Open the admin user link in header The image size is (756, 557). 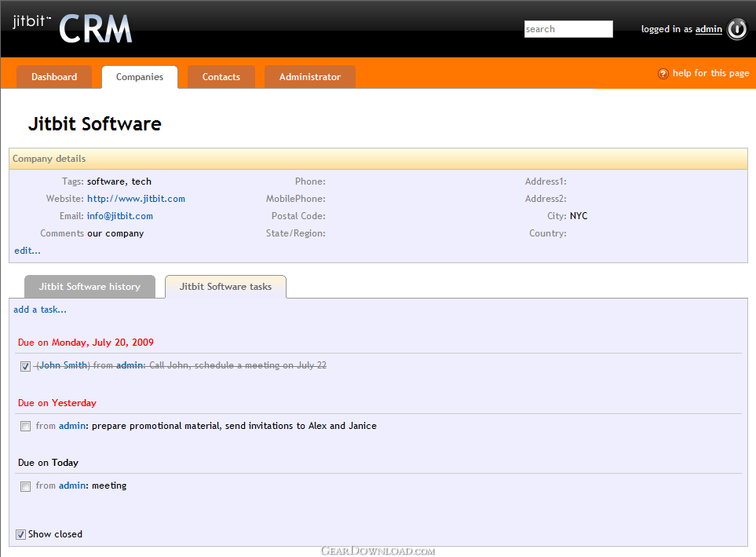pyautogui.click(x=708, y=29)
